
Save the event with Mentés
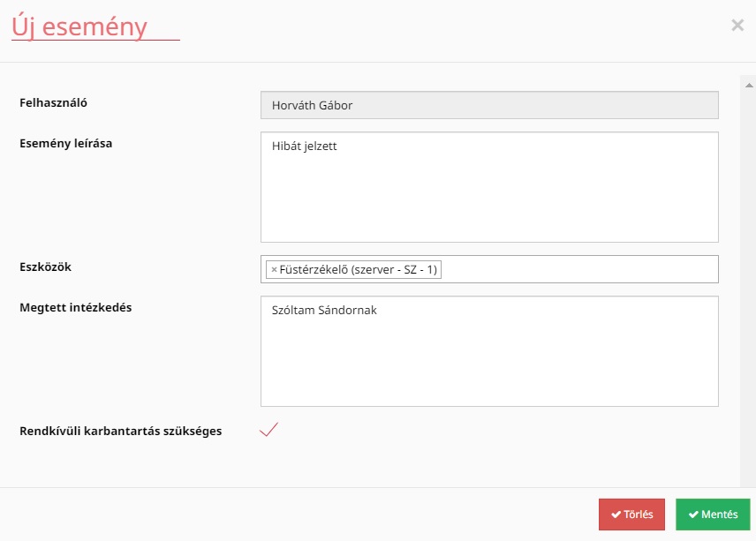pyautogui.click(x=713, y=515)
